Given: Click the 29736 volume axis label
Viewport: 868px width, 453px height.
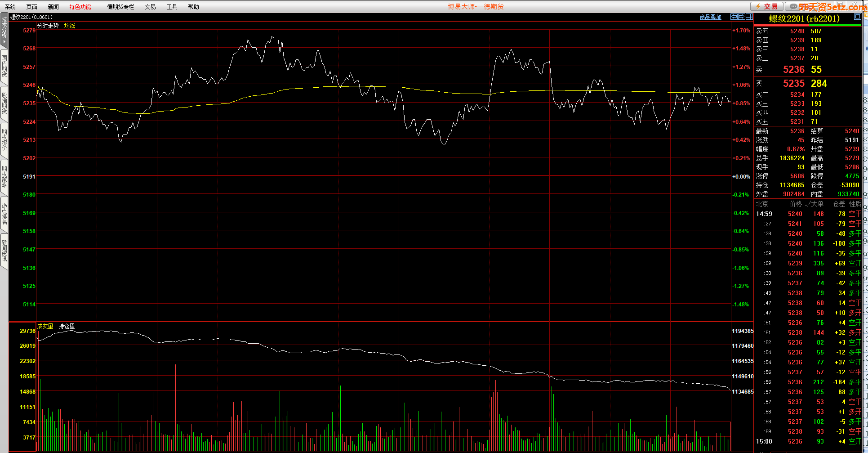Looking at the screenshot, I should [x=27, y=331].
